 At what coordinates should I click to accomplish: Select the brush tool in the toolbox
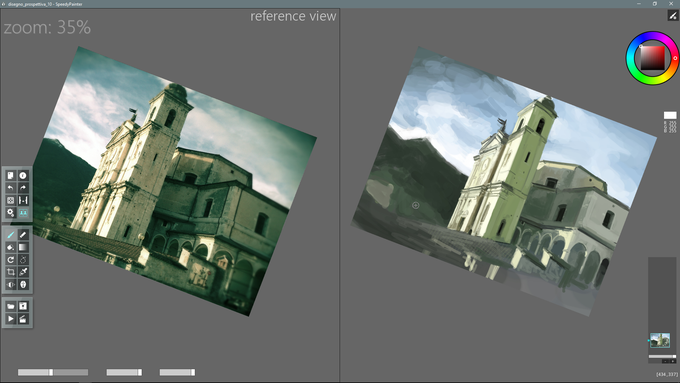10,235
